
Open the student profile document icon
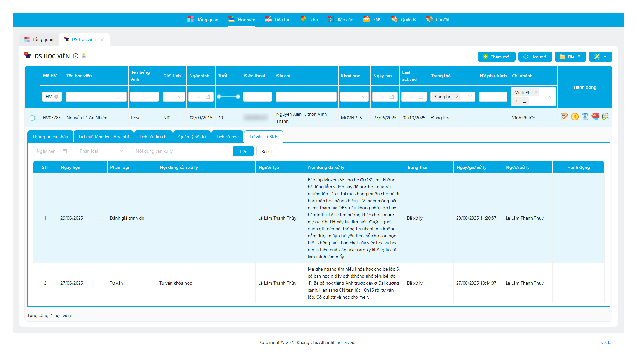tap(585, 117)
